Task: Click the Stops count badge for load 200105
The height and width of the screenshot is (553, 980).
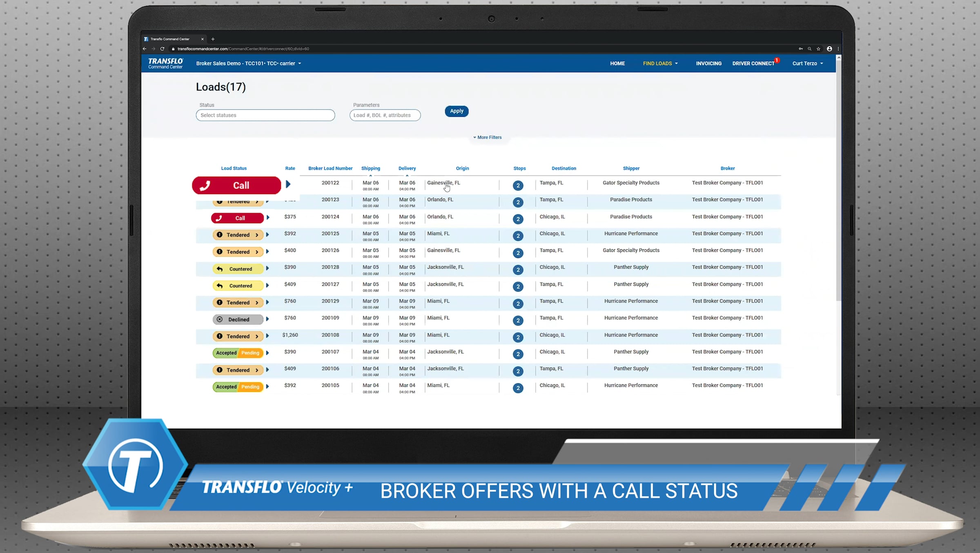Action: (x=518, y=388)
